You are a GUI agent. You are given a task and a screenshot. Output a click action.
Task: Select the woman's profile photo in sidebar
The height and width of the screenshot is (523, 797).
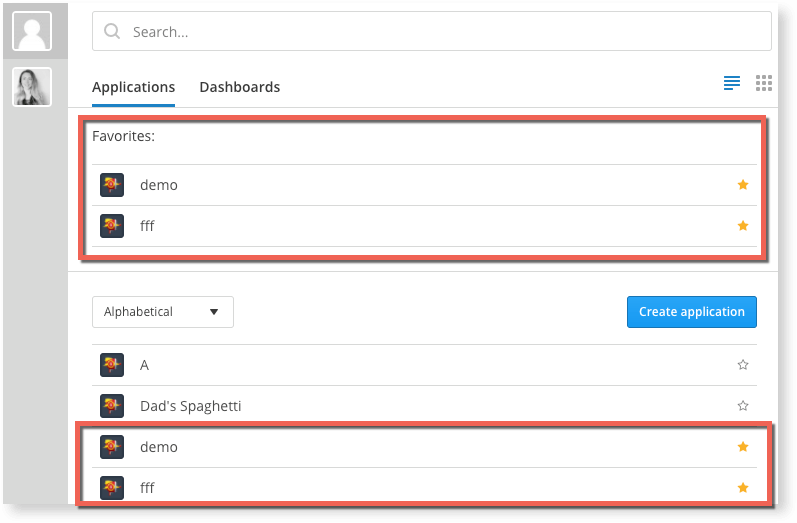pyautogui.click(x=32, y=87)
